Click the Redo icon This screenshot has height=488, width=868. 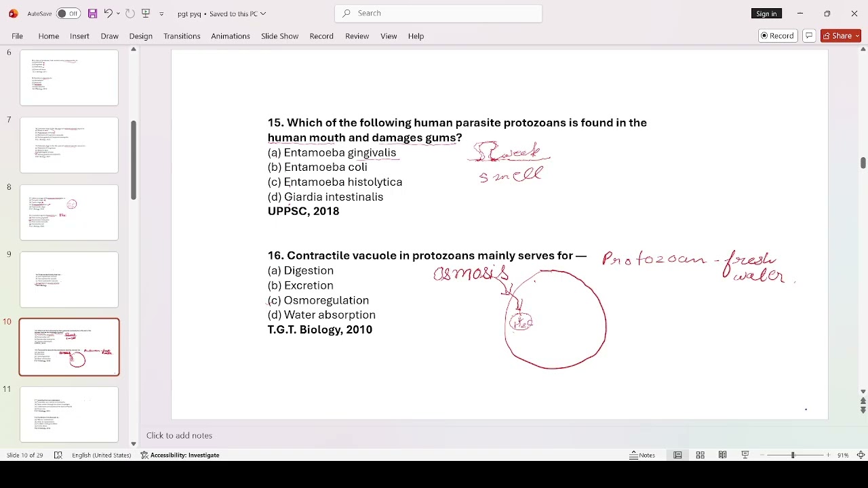pos(130,14)
